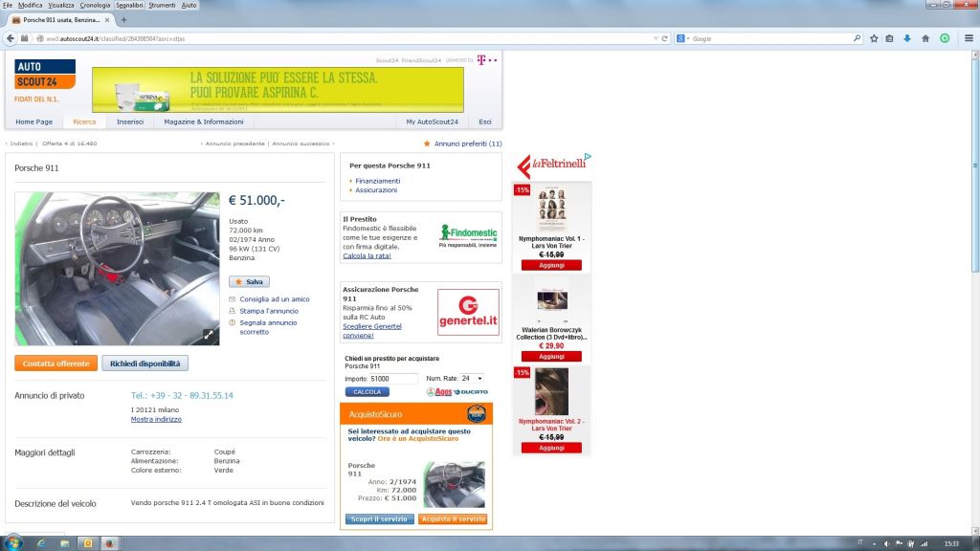Click the volume speaker tray icon

click(886, 543)
